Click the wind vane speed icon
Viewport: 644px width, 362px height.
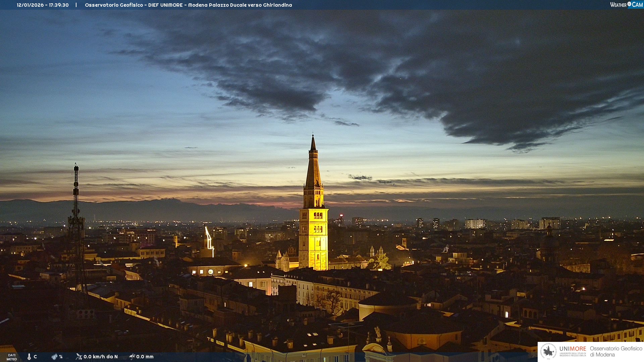pos(79,357)
